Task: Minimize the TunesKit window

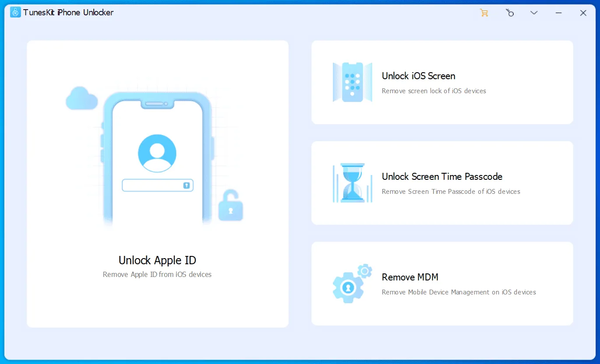Action: [559, 13]
